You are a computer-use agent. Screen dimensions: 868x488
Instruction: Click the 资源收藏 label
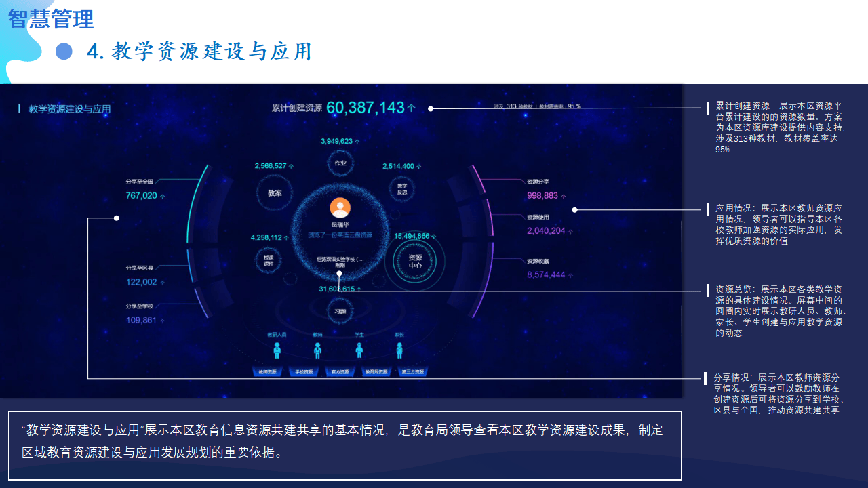[x=538, y=261]
